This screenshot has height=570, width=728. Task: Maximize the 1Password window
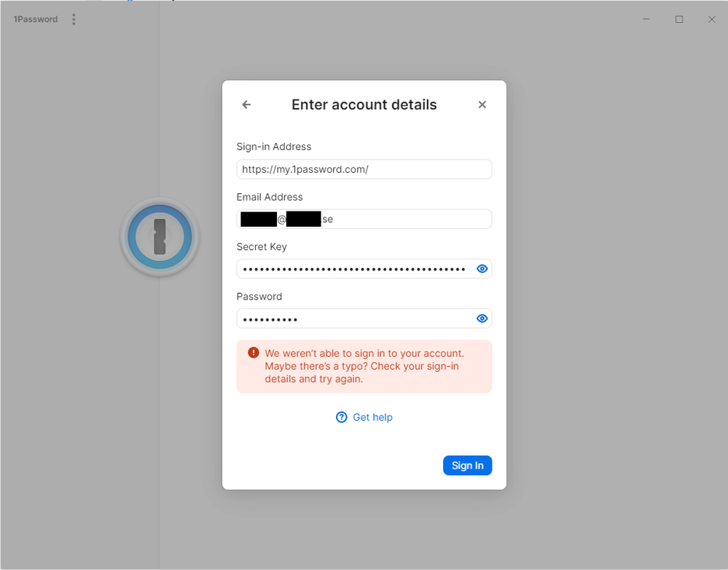tap(679, 20)
